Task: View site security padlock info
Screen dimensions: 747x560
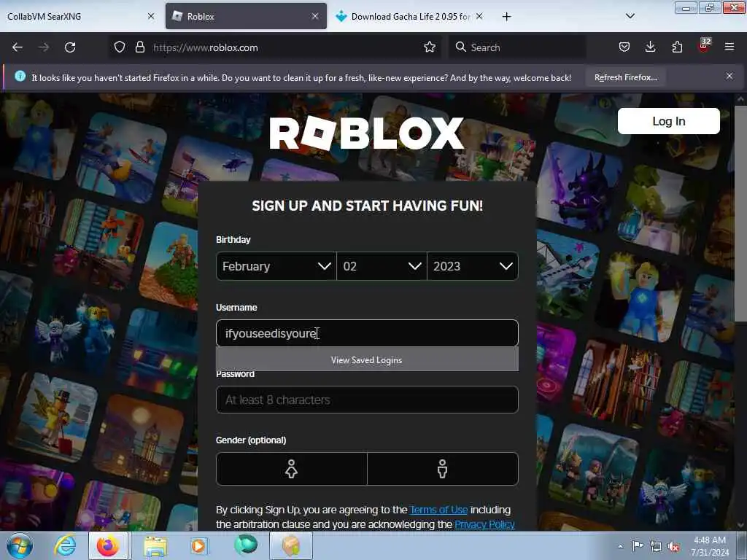Action: coord(139,47)
